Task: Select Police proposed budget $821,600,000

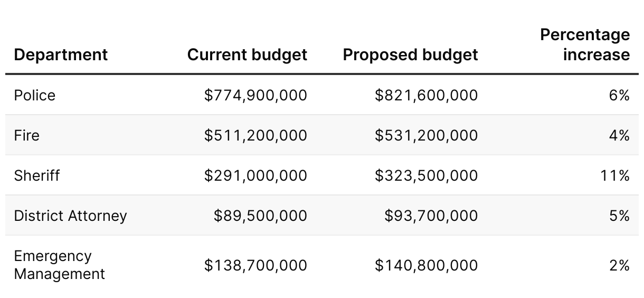Action: pos(427,95)
